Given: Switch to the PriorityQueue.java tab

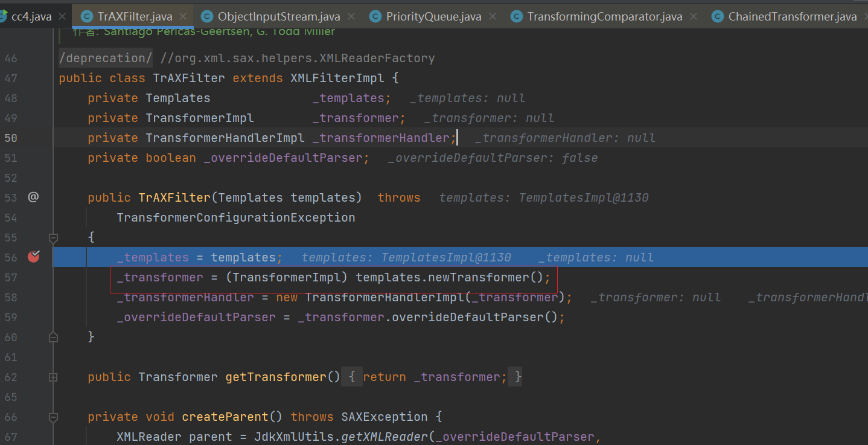Looking at the screenshot, I should point(434,16).
